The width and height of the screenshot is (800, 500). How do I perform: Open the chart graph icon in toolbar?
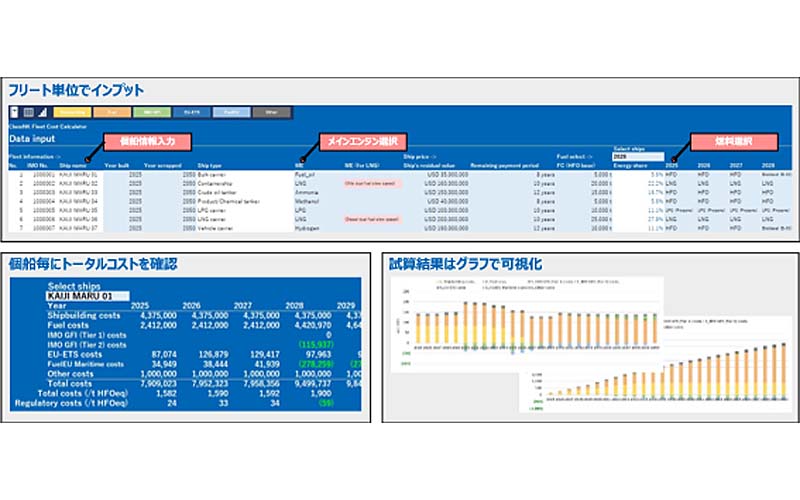pos(42,112)
